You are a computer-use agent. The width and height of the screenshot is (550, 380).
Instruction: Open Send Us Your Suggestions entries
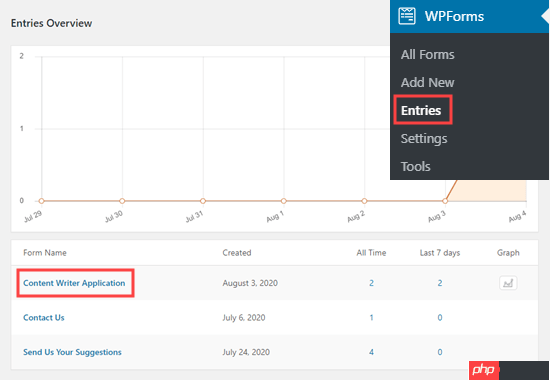click(72, 352)
